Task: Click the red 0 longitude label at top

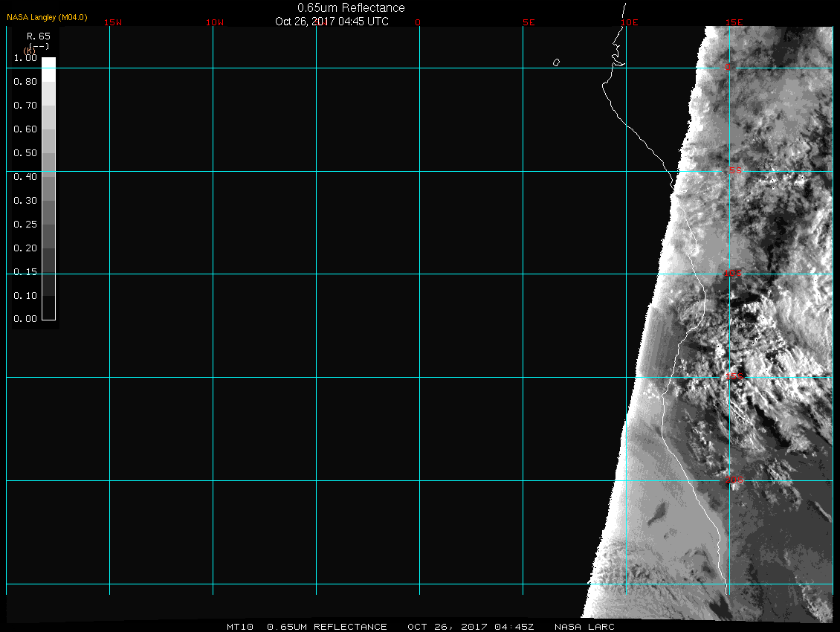Action: (x=418, y=23)
